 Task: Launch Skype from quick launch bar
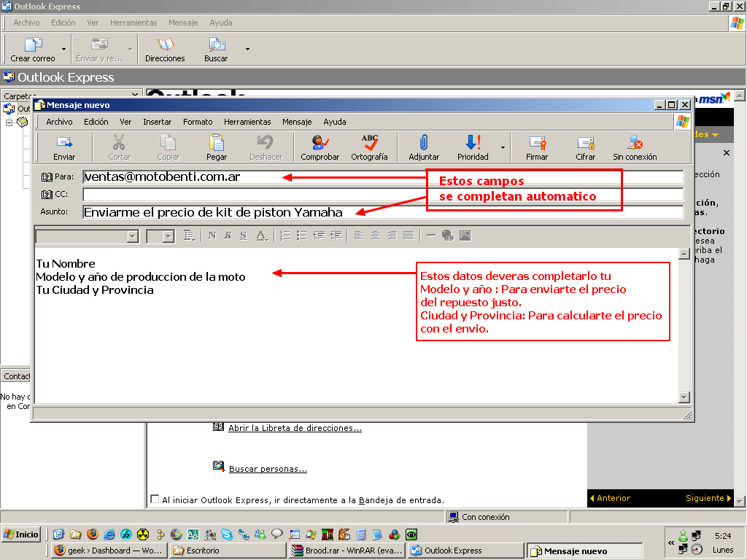coord(227,534)
